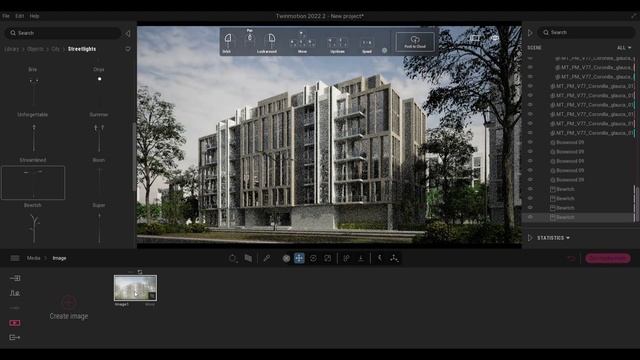The image size is (640, 360).
Task: Select the Move translate tool
Action: pyautogui.click(x=299, y=258)
